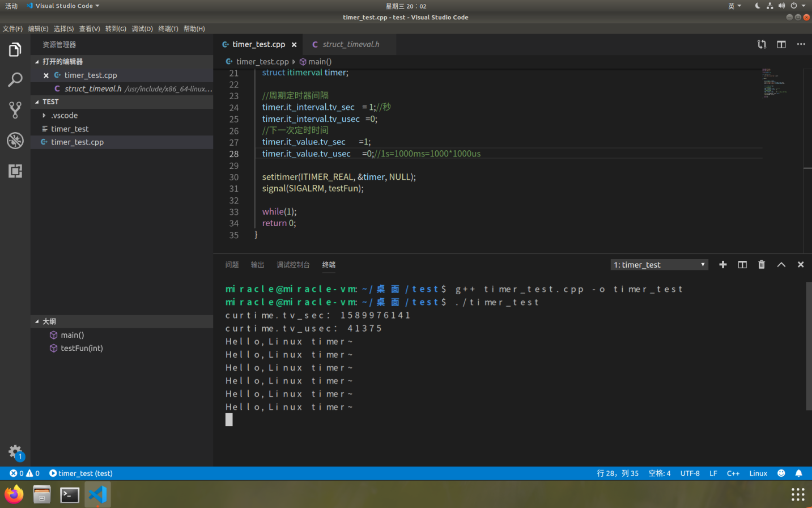Kill the terminal with the trash icon

(761, 264)
